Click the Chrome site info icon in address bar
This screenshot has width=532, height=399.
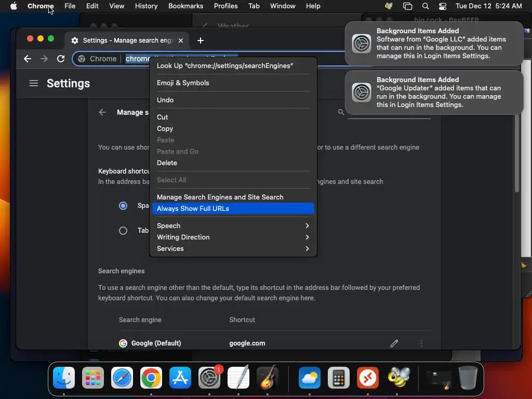tap(82, 59)
